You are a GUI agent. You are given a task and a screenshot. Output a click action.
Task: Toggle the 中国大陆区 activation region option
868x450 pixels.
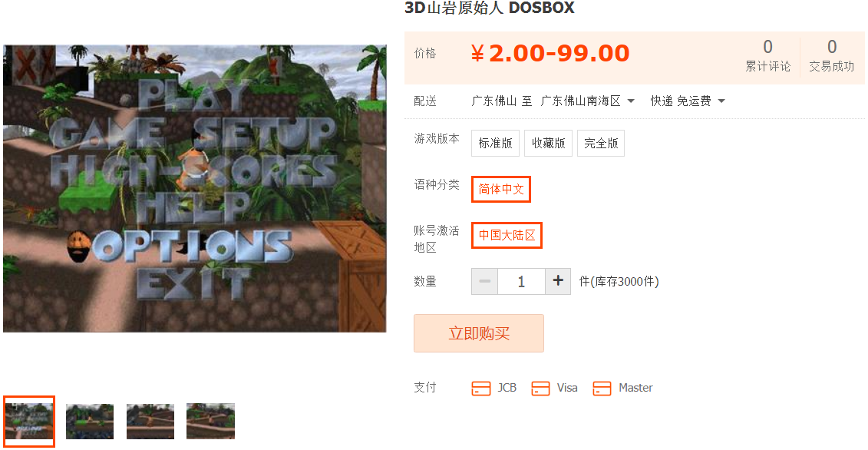507,235
